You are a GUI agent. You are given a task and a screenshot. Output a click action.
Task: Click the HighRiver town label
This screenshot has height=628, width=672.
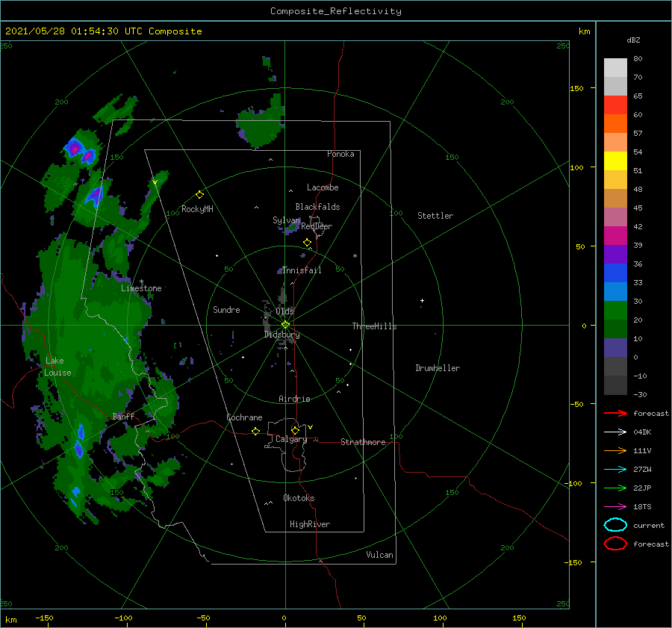(x=310, y=524)
